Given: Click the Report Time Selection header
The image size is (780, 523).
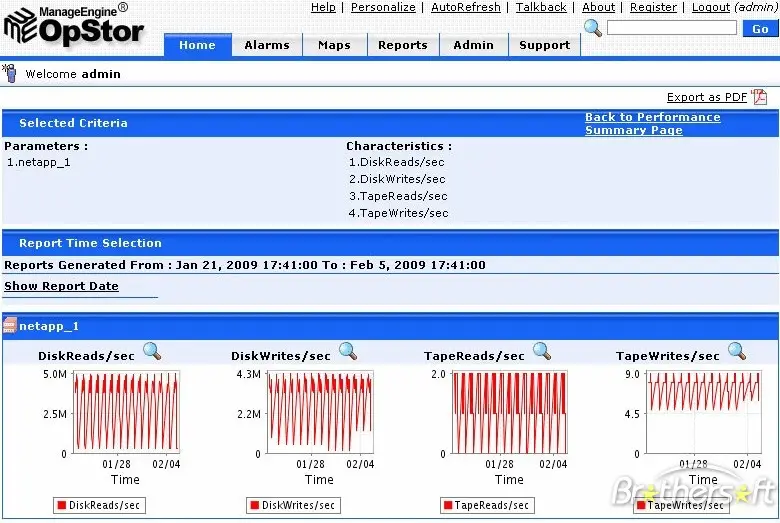Looking at the screenshot, I should [90, 243].
